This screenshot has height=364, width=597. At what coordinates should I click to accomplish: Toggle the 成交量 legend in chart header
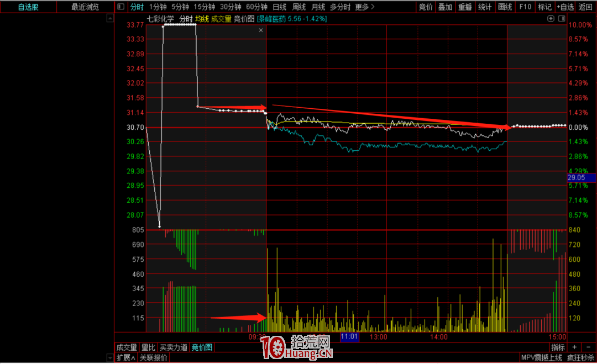coord(221,19)
